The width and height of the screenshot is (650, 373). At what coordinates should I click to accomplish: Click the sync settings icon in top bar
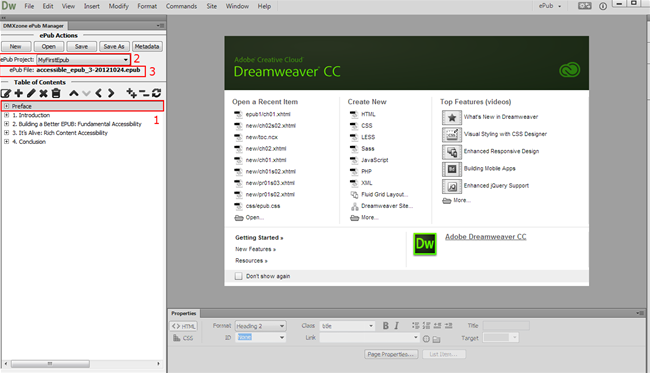click(585, 6)
